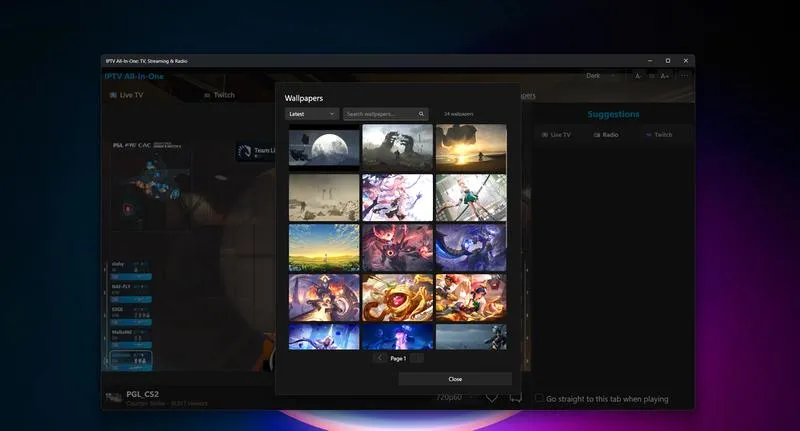Click the IPTV-All-in-One logo text
The image size is (800, 431).
pyautogui.click(x=134, y=76)
